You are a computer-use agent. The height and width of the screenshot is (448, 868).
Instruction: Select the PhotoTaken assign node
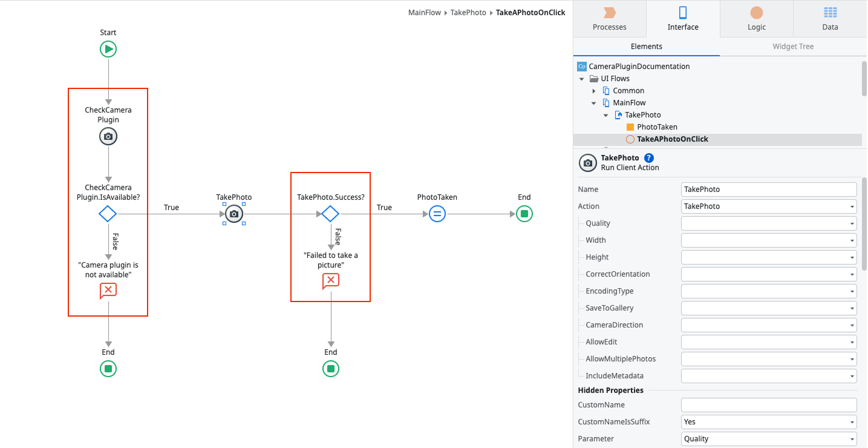coord(437,214)
